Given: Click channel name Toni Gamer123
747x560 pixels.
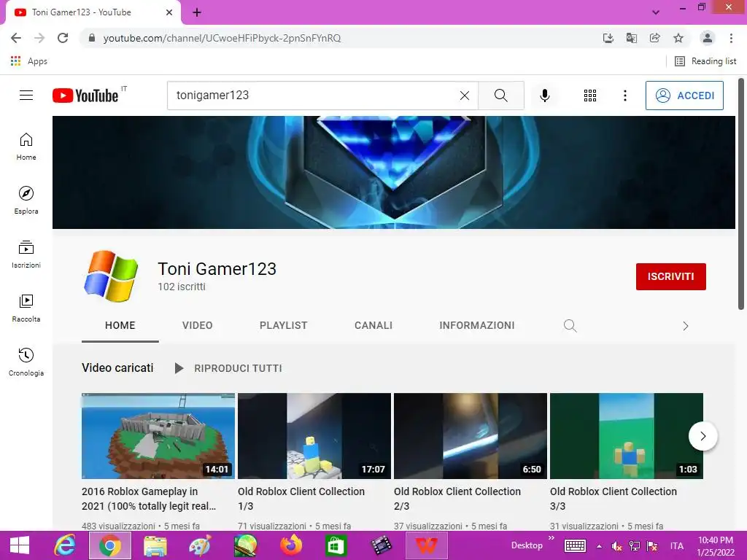Looking at the screenshot, I should click(x=217, y=269).
